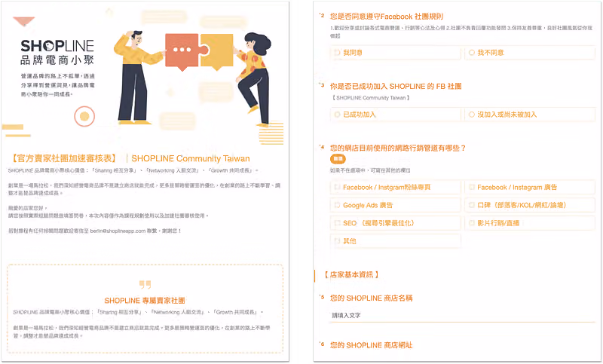Choose 已成功加入 radio option
The image size is (603, 364).
395,115
